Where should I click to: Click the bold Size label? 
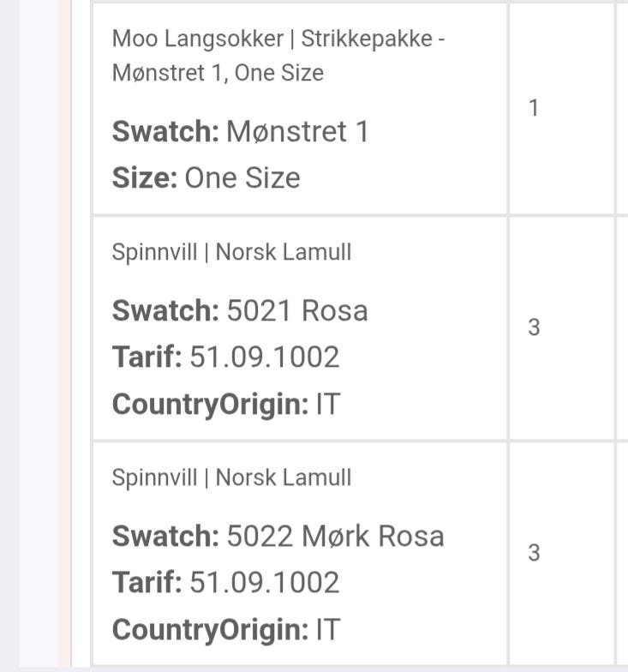(145, 177)
